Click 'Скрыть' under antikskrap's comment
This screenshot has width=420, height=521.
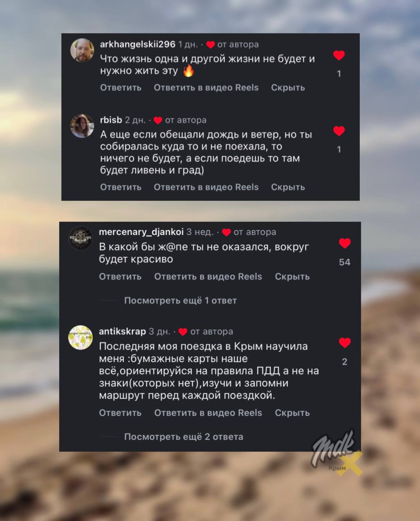pos(292,413)
